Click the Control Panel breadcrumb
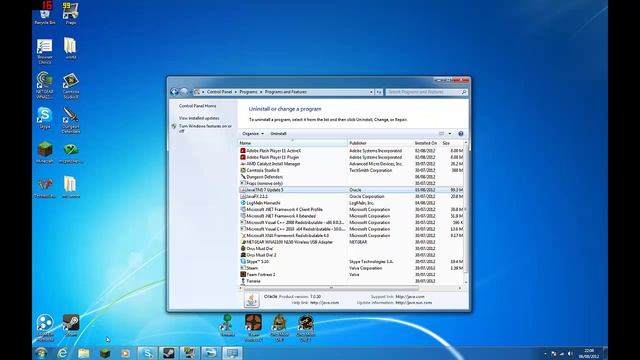Image resolution: width=640 pixels, height=360 pixels. (219, 92)
